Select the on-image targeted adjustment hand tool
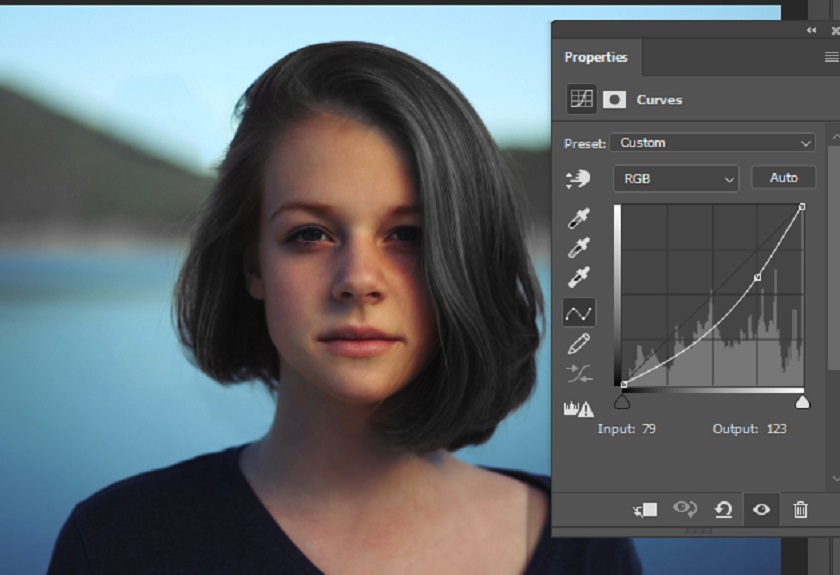 [x=578, y=178]
